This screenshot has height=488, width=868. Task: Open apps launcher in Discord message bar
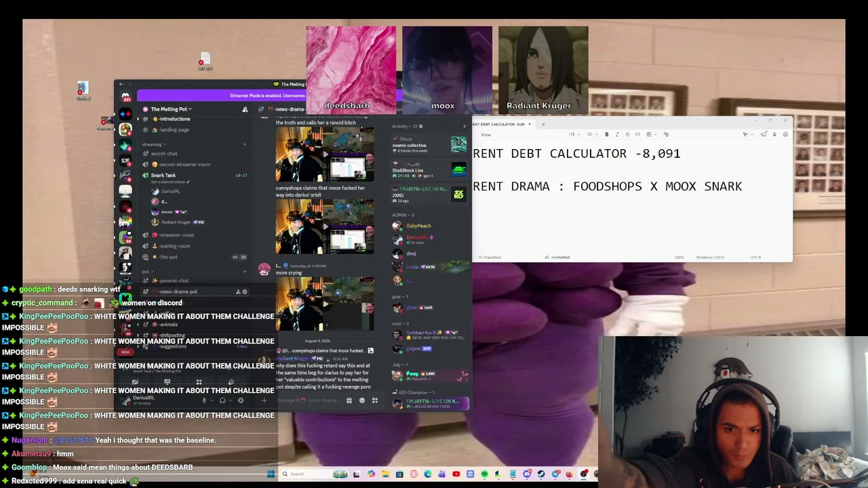click(374, 401)
